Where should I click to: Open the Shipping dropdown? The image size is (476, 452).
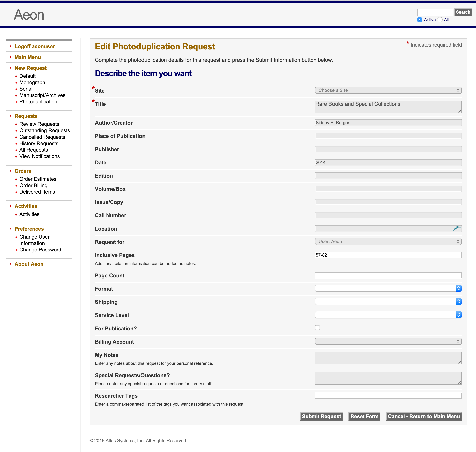(x=388, y=302)
